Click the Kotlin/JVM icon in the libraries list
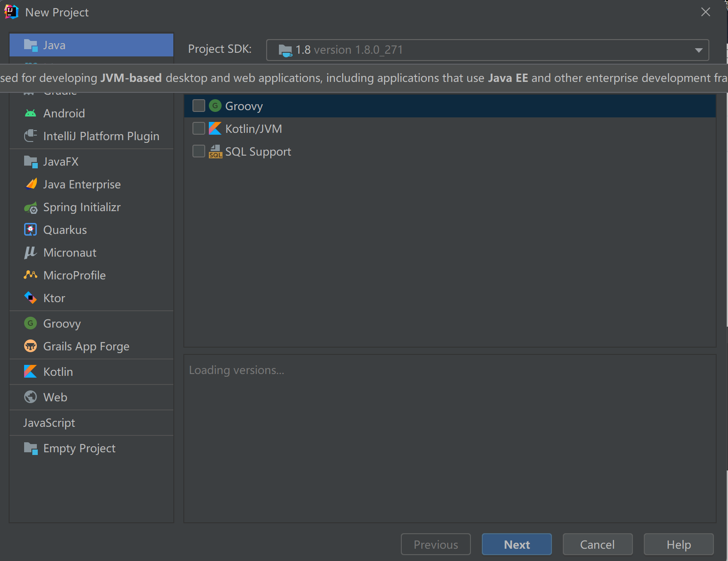Viewport: 728px width, 561px height. pos(215,129)
